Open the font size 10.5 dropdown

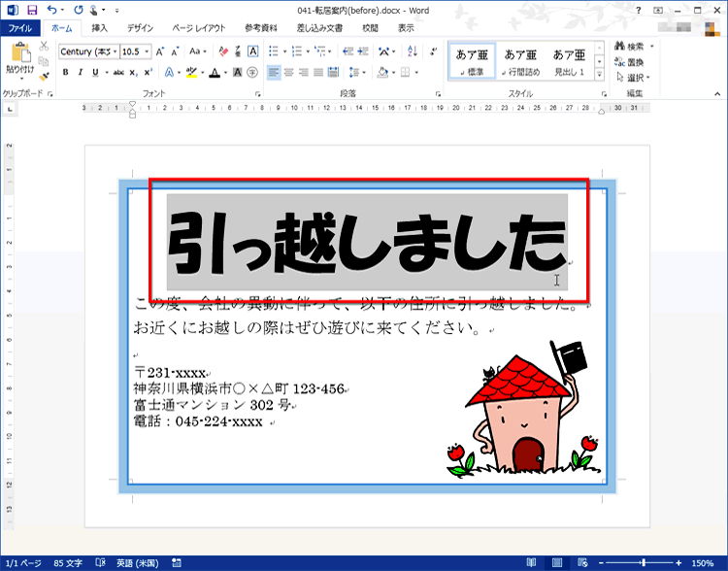click(147, 51)
